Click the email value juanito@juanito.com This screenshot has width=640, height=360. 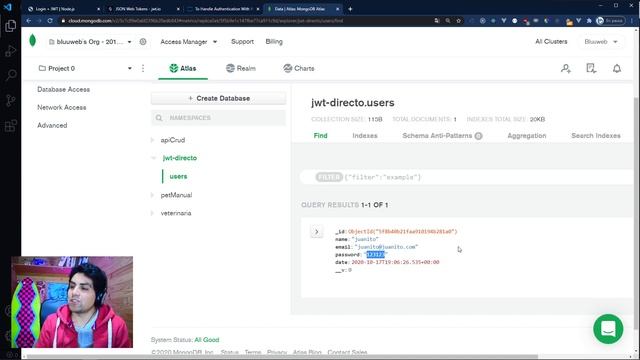(386, 247)
